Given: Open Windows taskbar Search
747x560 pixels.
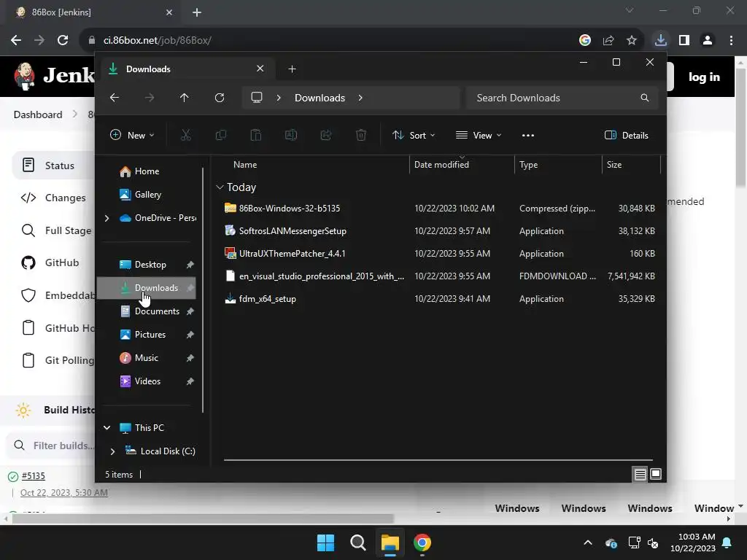Looking at the screenshot, I should tap(357, 542).
